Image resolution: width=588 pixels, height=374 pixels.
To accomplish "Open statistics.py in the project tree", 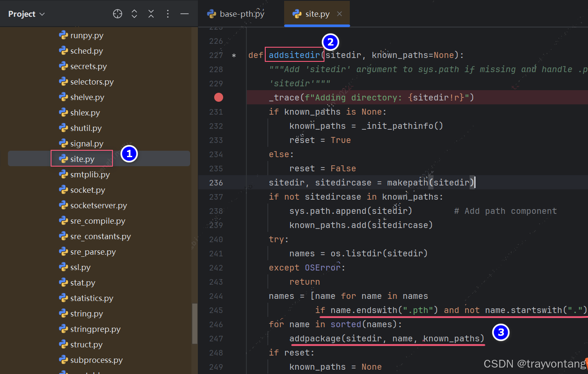I will (86, 298).
